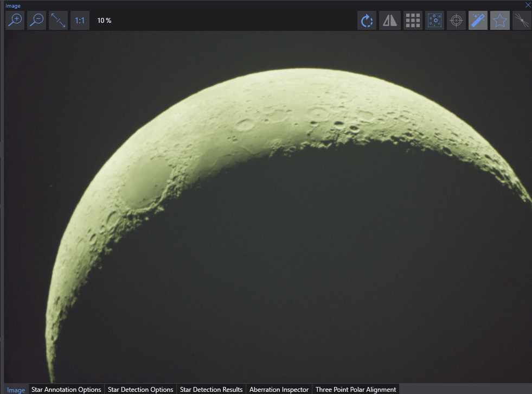Toggle the crosshair overlay
This screenshot has height=394, width=532.
point(456,21)
